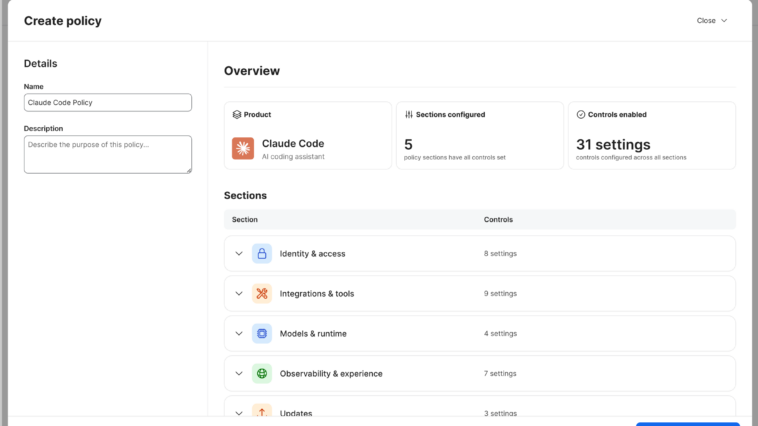Click the 'AI coding assistant' subtitle

(x=293, y=157)
